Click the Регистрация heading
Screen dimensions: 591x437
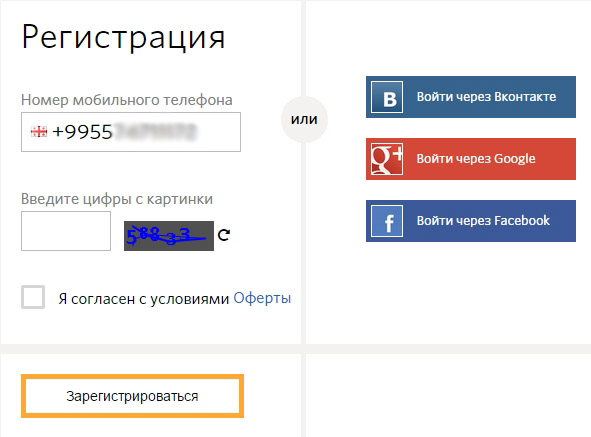coord(123,38)
